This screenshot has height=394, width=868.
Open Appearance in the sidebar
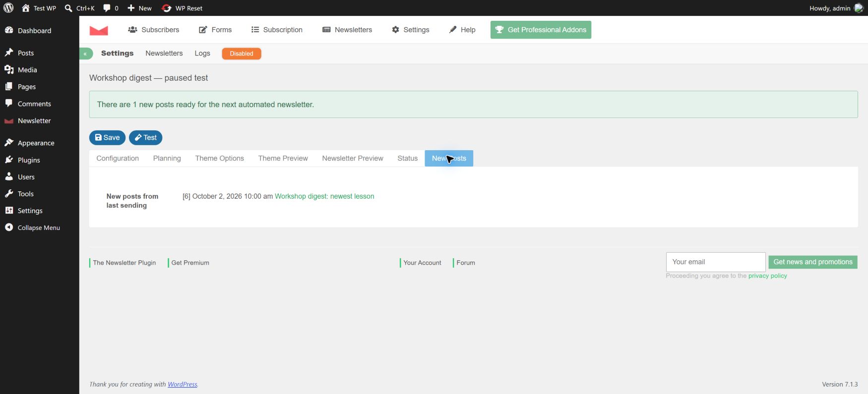40,143
